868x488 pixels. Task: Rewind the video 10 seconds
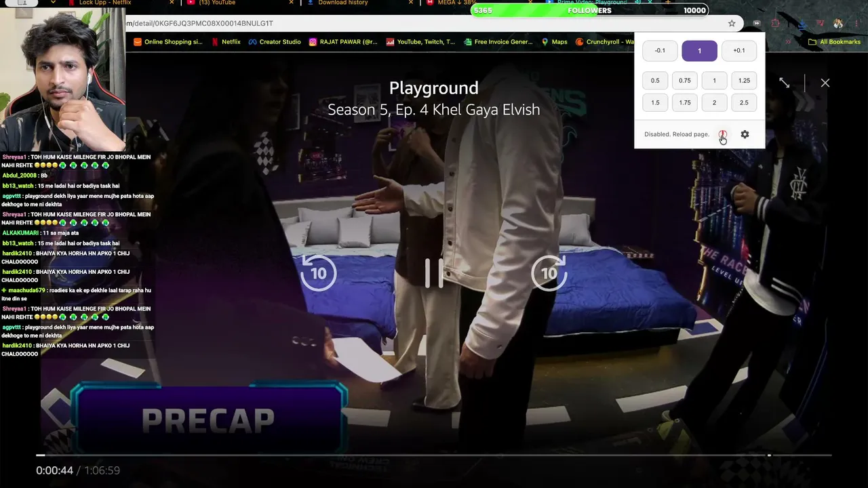[x=318, y=273]
